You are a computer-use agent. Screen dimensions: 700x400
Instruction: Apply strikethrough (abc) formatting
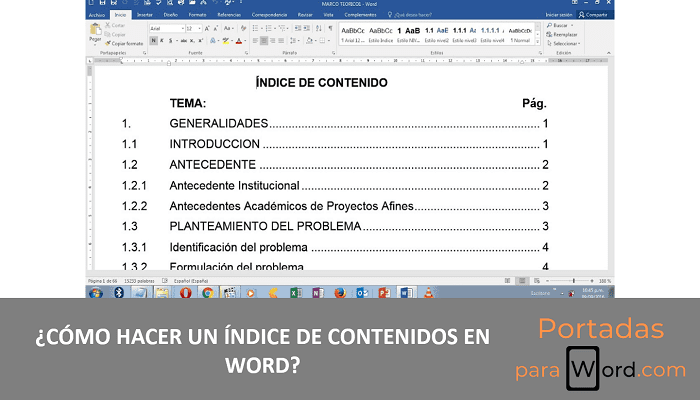[183, 41]
